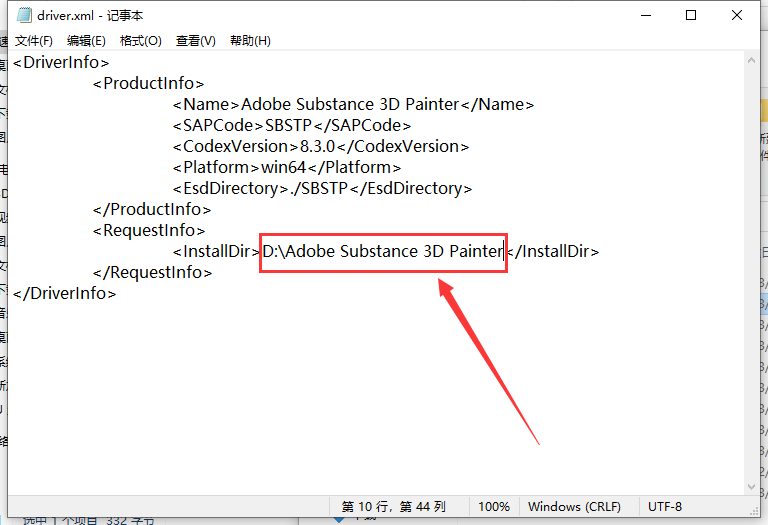Click status bar position 第 10 行, 第 44 列

point(394,507)
